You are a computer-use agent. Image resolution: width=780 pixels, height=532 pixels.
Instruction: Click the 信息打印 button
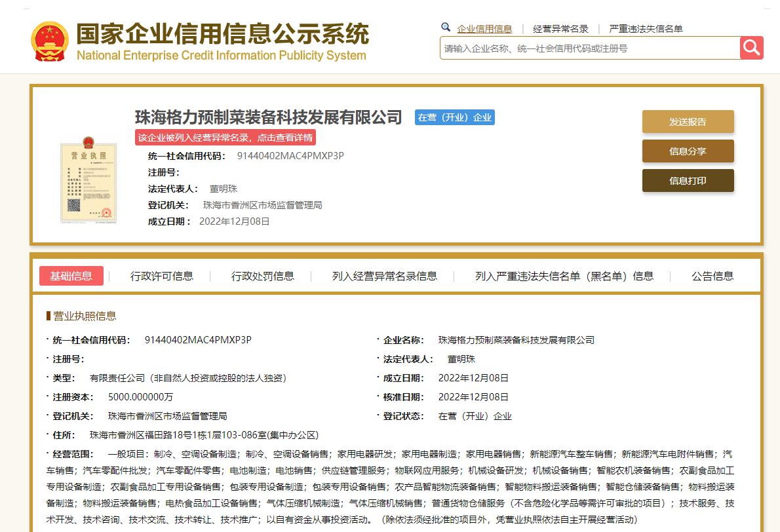coord(688,180)
